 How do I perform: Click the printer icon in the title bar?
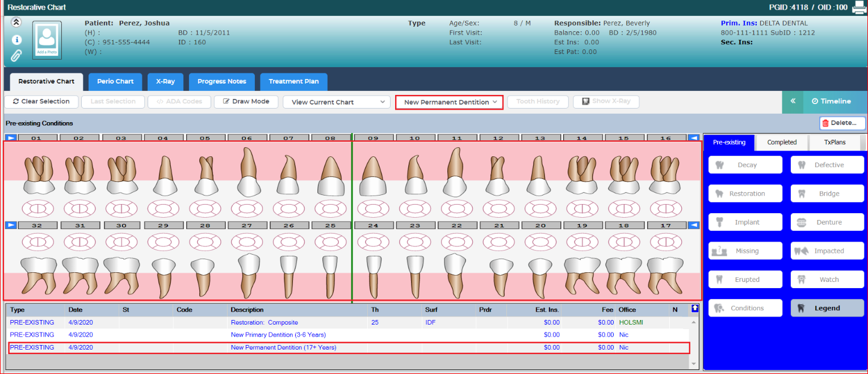point(859,7)
